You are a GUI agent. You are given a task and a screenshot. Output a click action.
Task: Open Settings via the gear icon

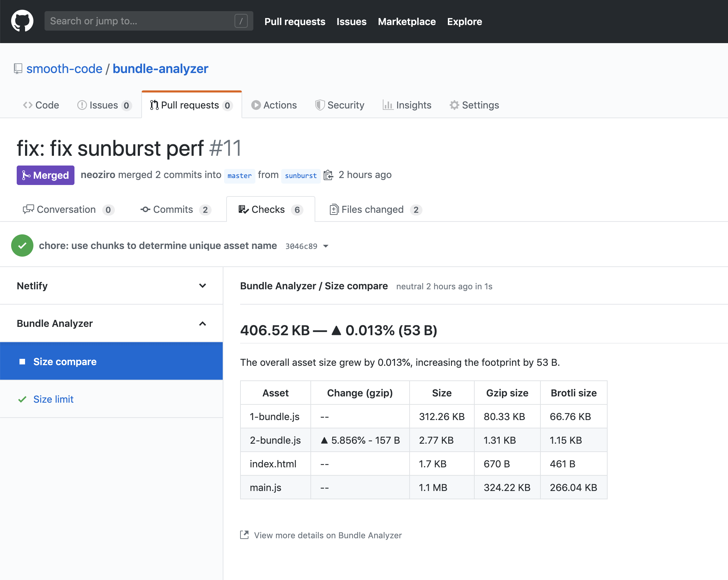(454, 105)
